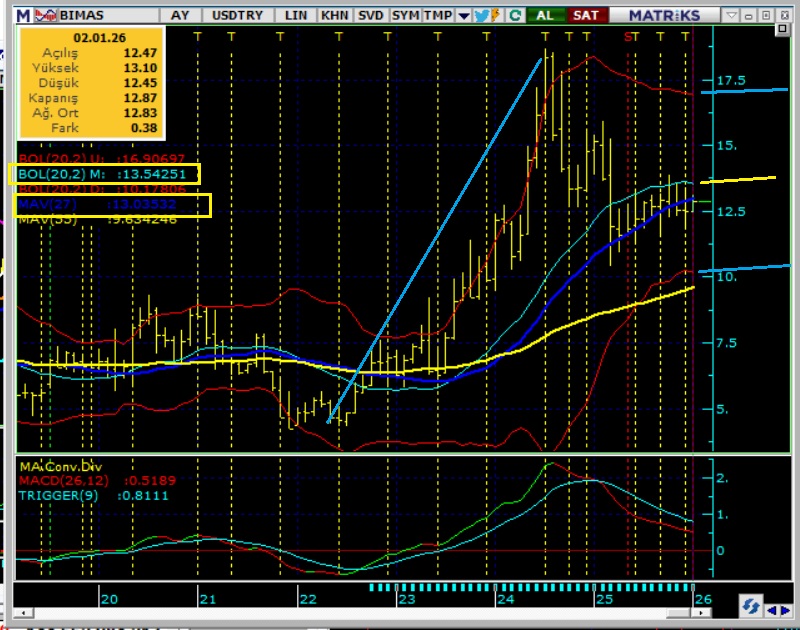Click the Matriks M logo icon
The height and width of the screenshot is (630, 800).
tap(22, 16)
